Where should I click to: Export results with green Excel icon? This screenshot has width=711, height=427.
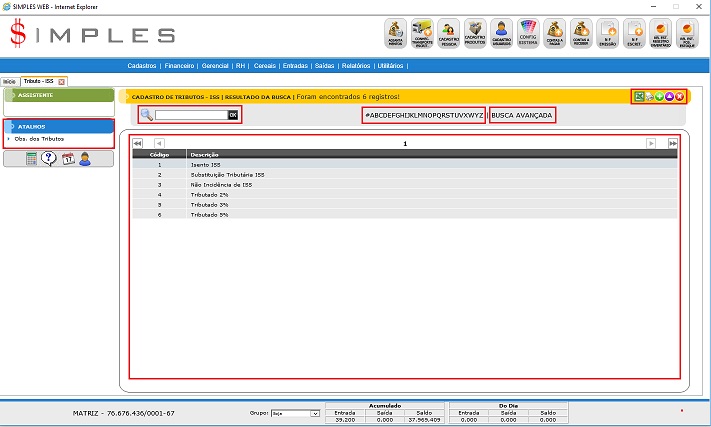click(639, 96)
